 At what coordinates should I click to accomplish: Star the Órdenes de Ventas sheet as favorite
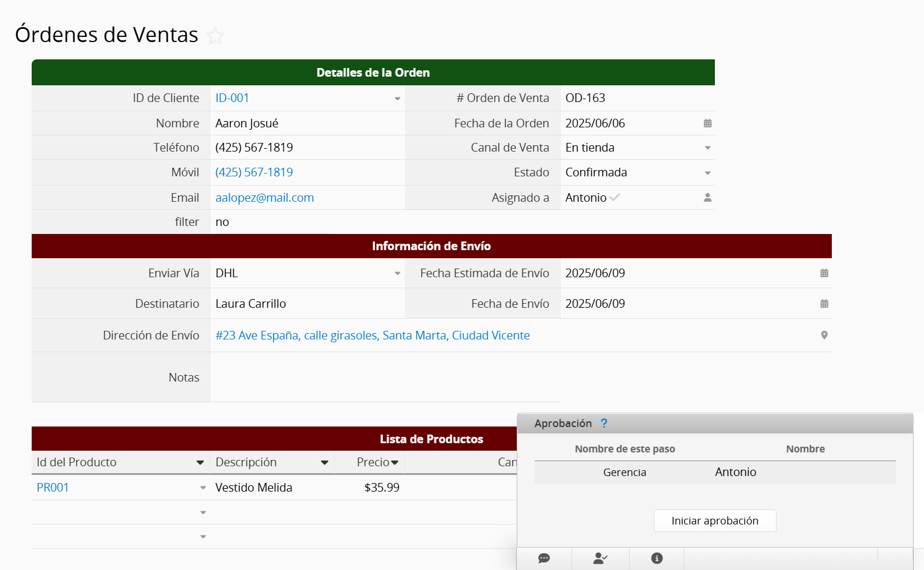(215, 36)
